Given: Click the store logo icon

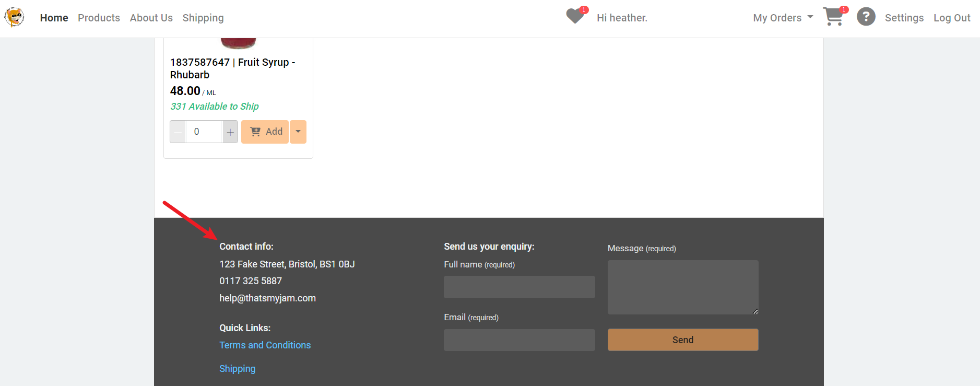Looking at the screenshot, I should [14, 17].
